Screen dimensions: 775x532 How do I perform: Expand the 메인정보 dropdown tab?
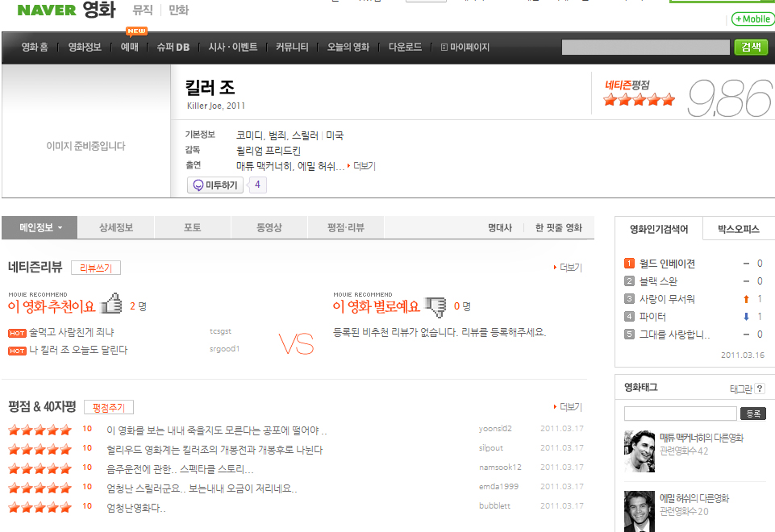click(x=40, y=228)
